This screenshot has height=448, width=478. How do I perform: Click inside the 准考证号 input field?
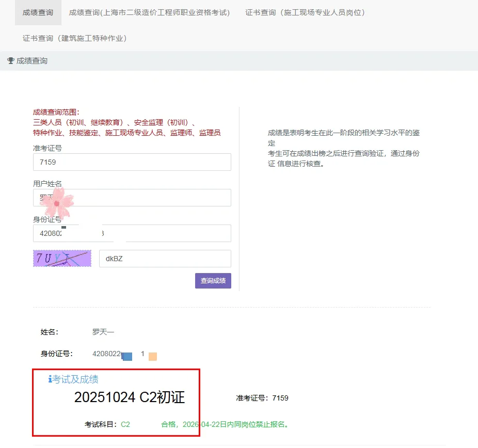tap(132, 162)
